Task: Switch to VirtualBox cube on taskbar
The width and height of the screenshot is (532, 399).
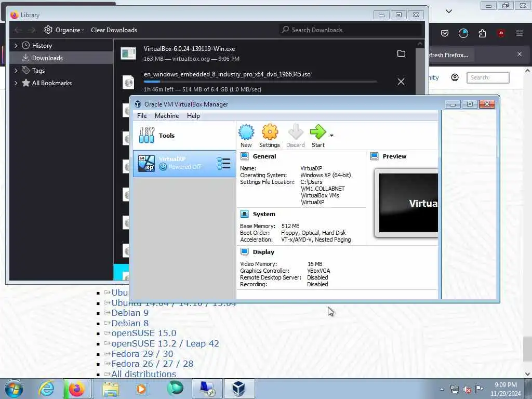Action: (239, 389)
